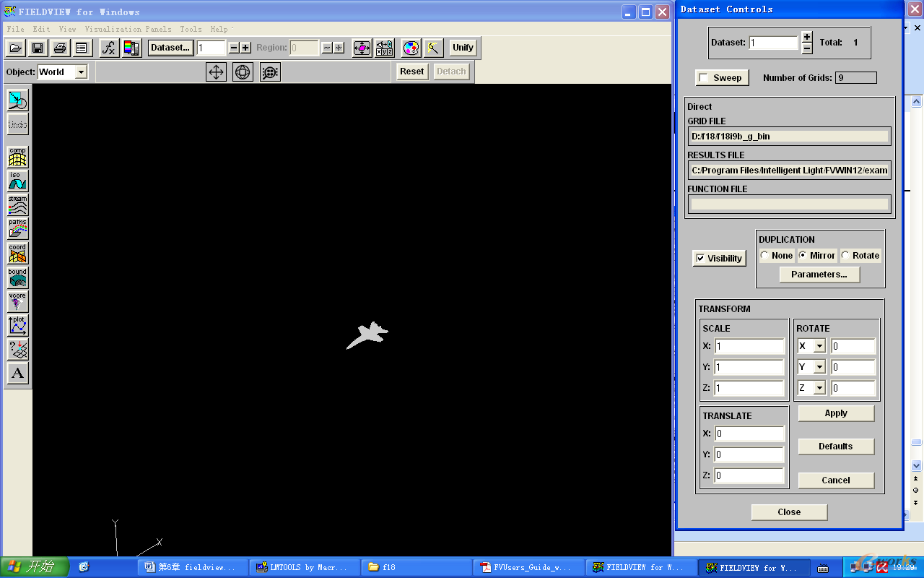Select the point query probe icon
Screen dimensions: 924x578
[x=18, y=350]
